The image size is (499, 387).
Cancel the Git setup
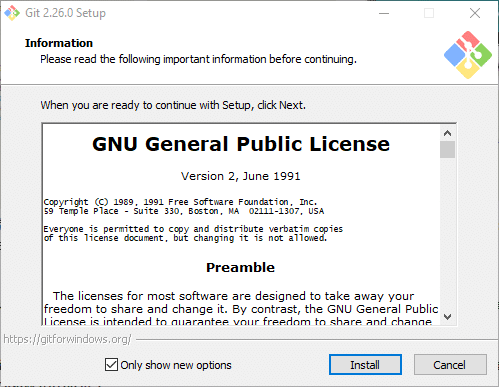[x=450, y=365]
